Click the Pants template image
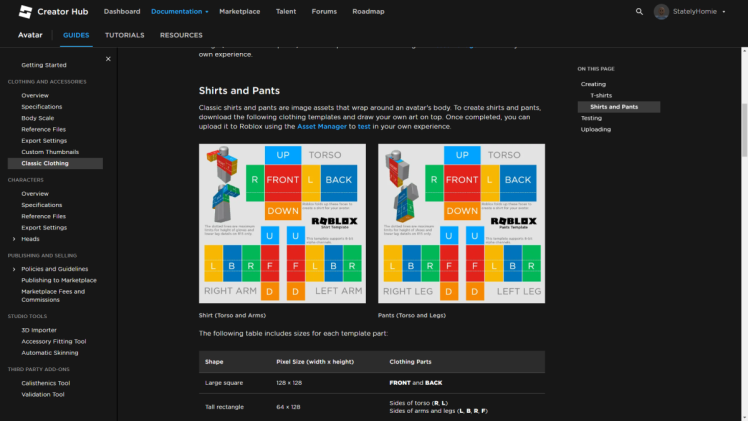 461,224
